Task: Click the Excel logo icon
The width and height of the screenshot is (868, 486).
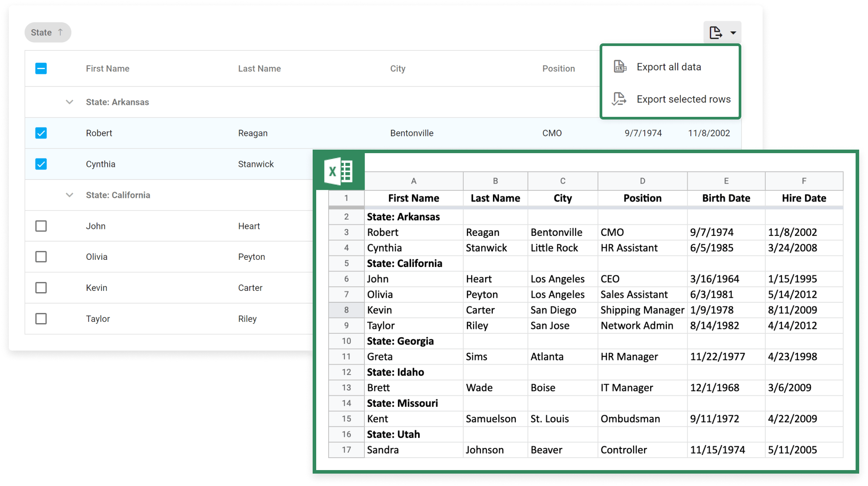Action: click(339, 171)
